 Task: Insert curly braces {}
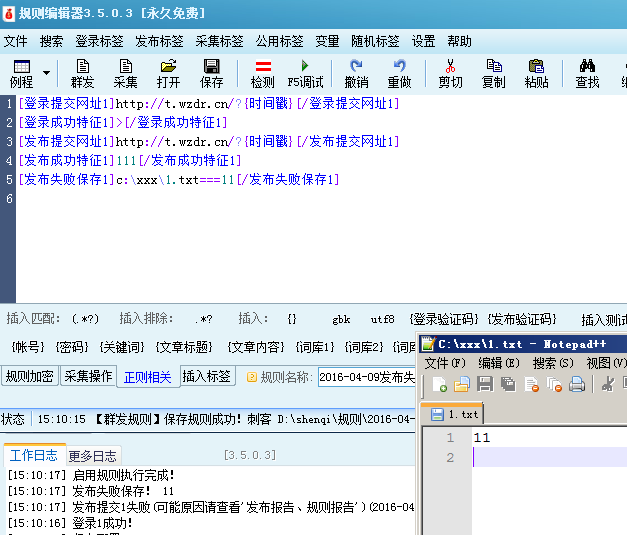tap(292, 319)
